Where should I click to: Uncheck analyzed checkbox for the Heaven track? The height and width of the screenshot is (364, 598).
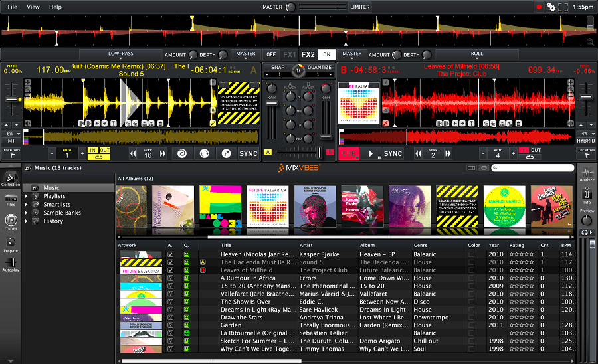point(171,254)
